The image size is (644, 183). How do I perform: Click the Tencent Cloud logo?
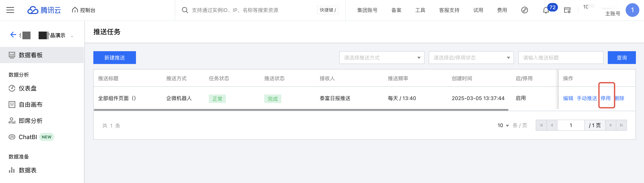tap(44, 10)
